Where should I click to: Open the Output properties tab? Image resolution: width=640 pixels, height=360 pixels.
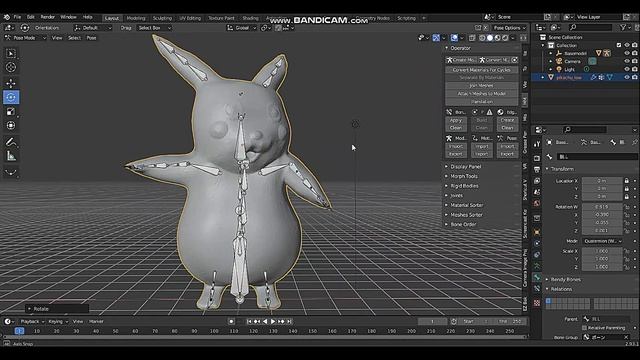click(x=537, y=169)
